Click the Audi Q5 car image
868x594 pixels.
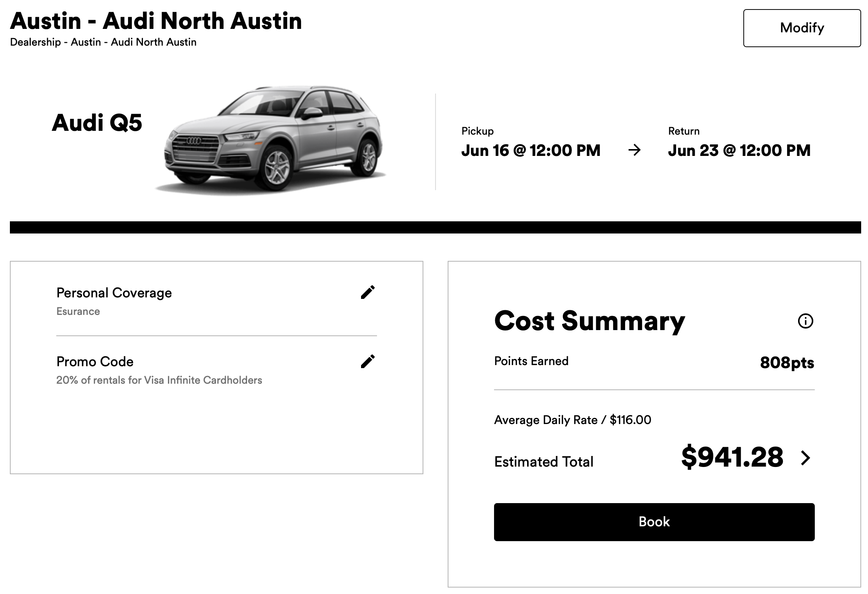coord(271,140)
